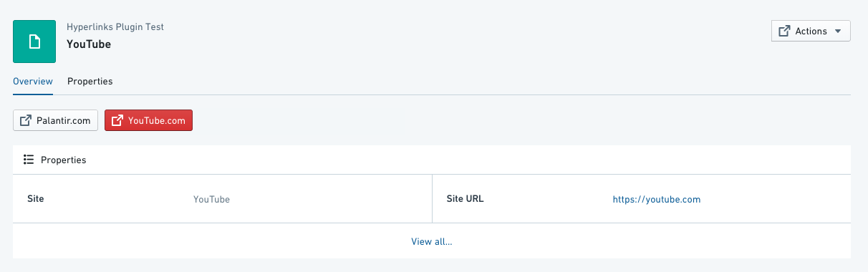Click the green document object icon
The height and width of the screenshot is (272, 868).
[34, 42]
